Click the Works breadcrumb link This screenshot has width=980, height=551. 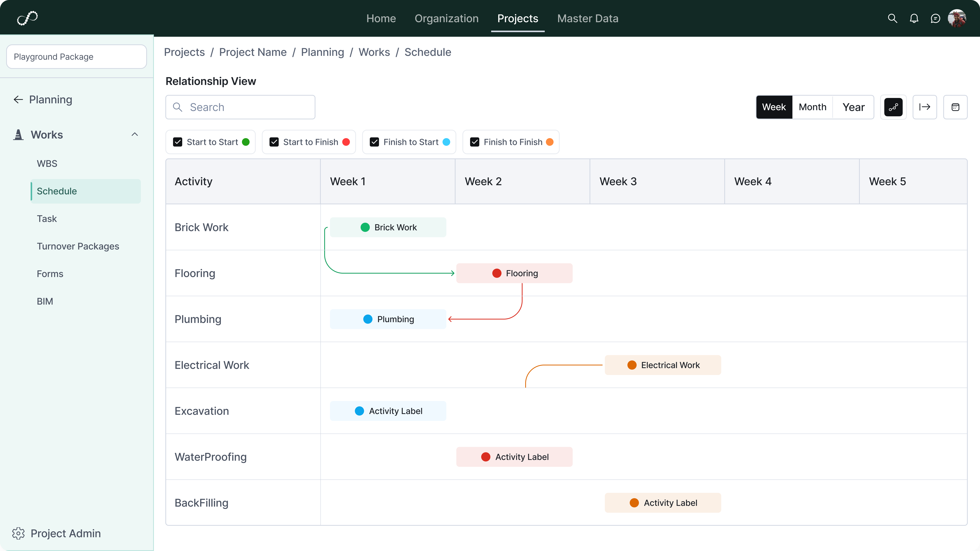click(374, 52)
